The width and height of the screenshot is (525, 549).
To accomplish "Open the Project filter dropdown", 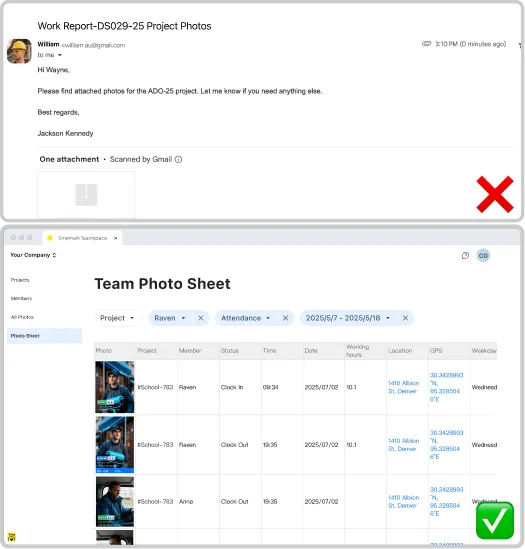I will (x=117, y=318).
